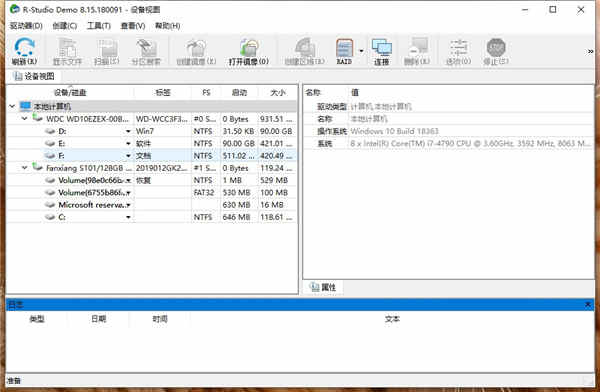
Task: Click the Intel Core i7-4790 CPU value
Action: 471,144
